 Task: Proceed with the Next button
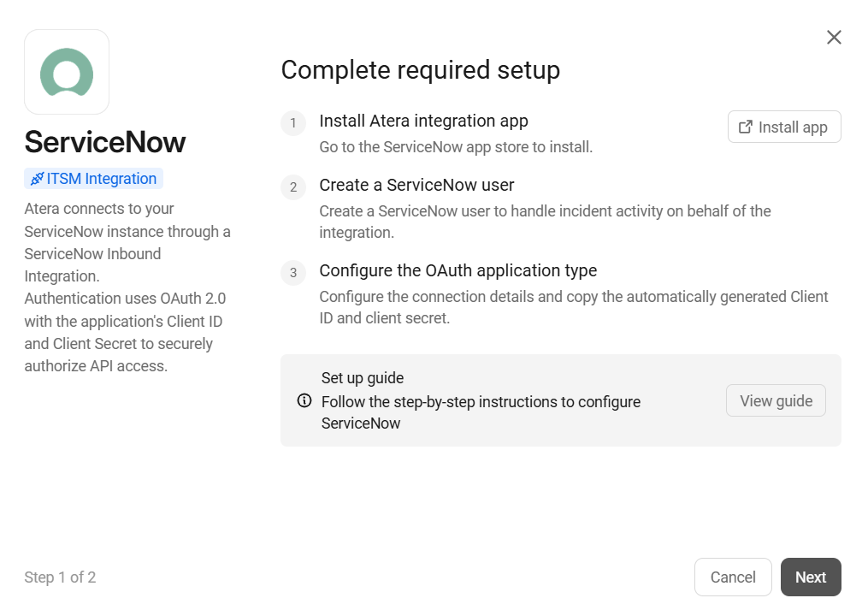click(x=811, y=577)
